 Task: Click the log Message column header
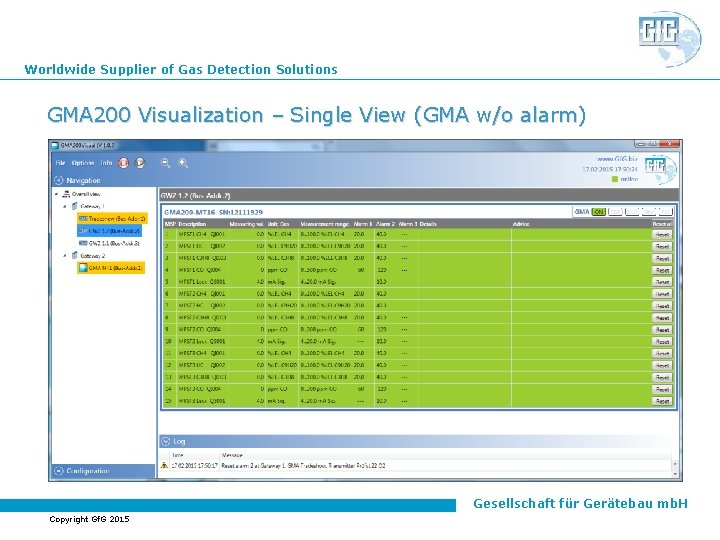[232, 455]
